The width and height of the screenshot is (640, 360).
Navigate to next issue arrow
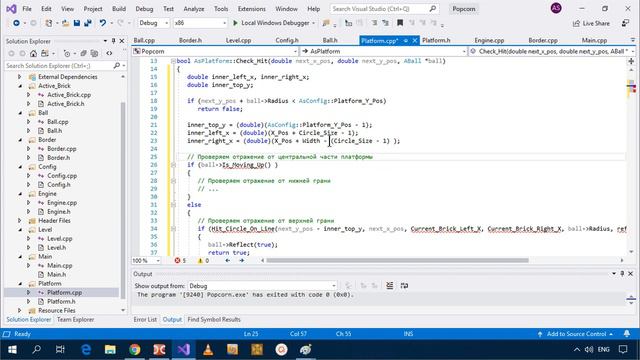(241, 260)
